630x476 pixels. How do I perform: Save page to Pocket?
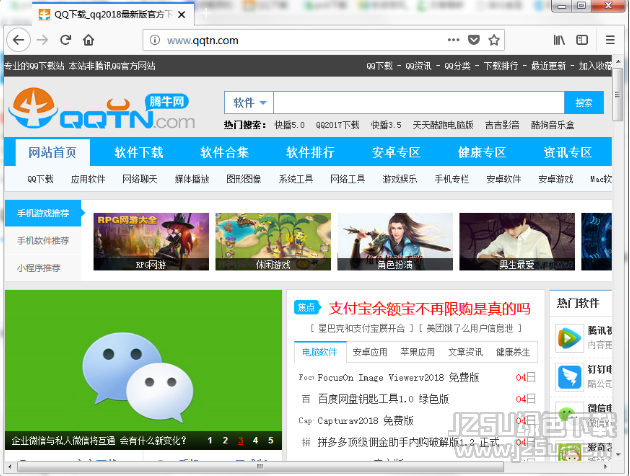474,40
